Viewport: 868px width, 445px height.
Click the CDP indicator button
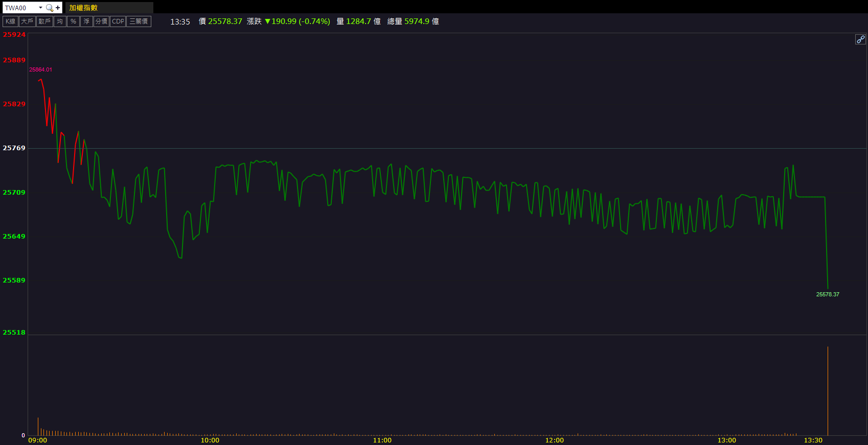118,21
